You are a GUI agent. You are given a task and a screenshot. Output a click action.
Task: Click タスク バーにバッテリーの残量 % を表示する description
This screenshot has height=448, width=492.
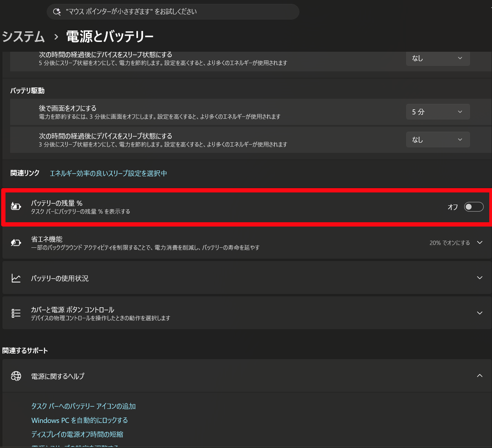[80, 212]
